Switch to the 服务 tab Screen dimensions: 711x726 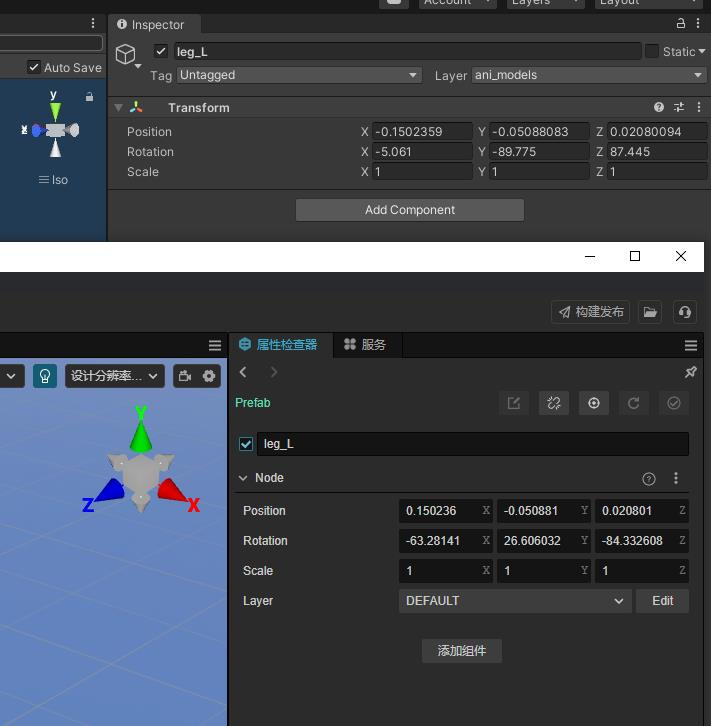click(x=366, y=345)
